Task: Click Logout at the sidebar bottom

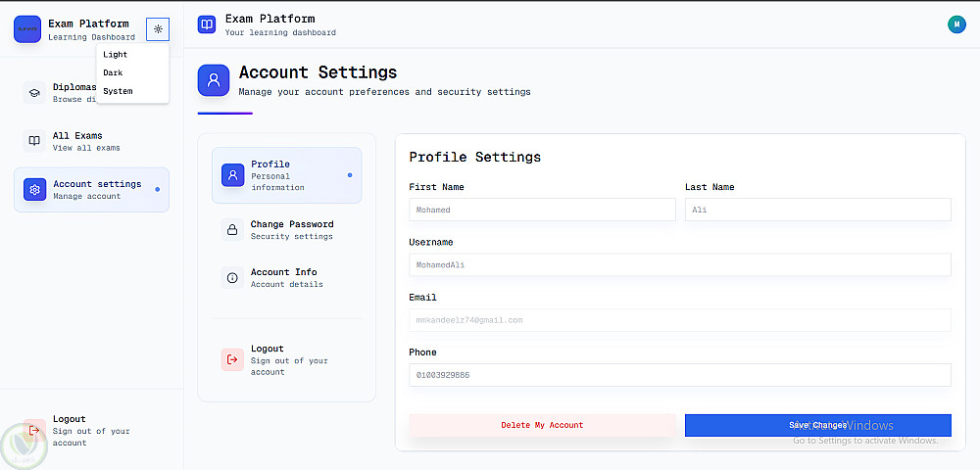Action: coord(69,430)
